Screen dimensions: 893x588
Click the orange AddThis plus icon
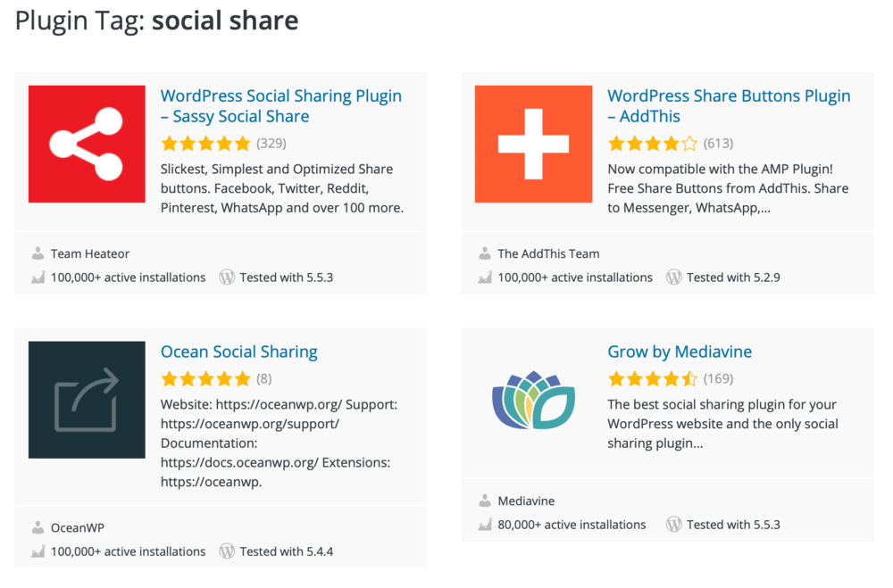click(x=532, y=144)
